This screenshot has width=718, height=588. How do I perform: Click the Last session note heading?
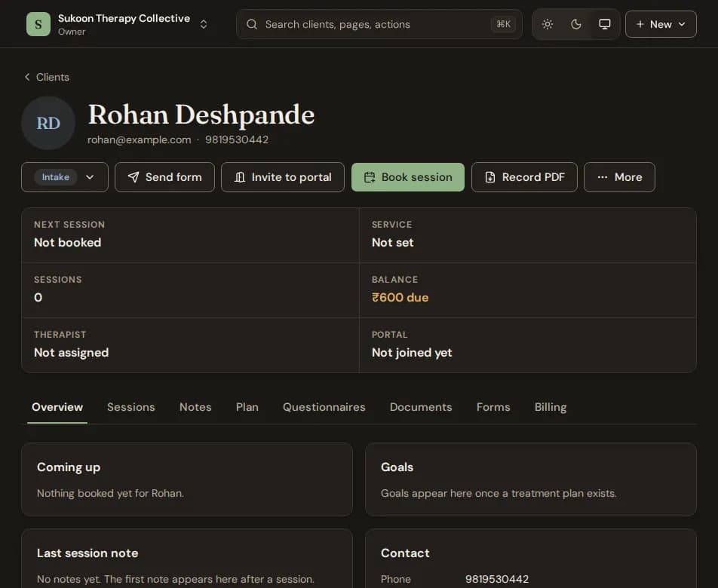tap(87, 553)
